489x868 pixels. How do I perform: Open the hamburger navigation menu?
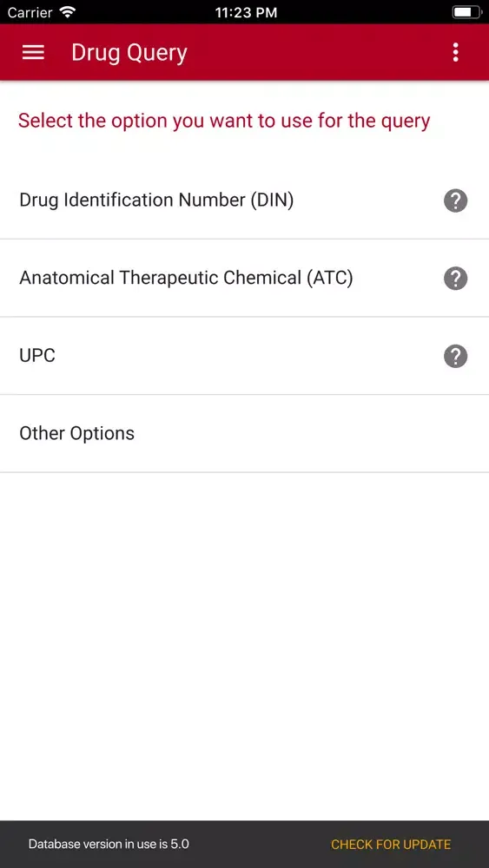(33, 52)
